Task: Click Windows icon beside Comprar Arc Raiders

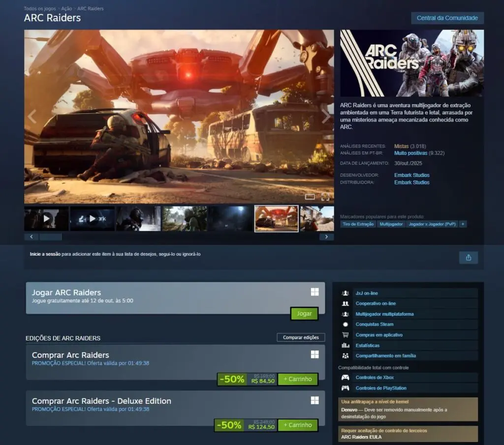Action: 315,355
